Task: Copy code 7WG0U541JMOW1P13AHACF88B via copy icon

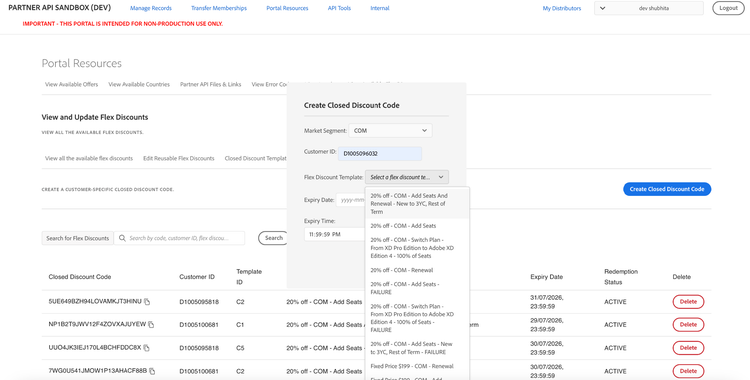Action: tap(152, 371)
